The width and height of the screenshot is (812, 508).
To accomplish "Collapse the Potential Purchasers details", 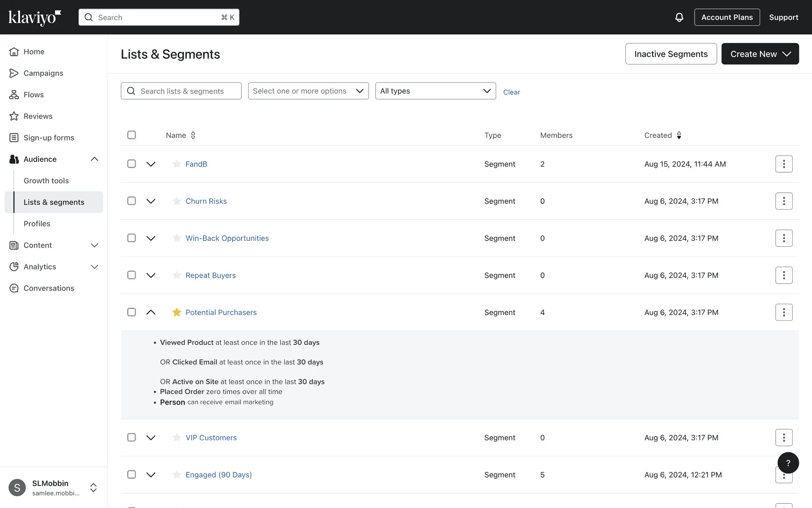I will click(x=151, y=312).
